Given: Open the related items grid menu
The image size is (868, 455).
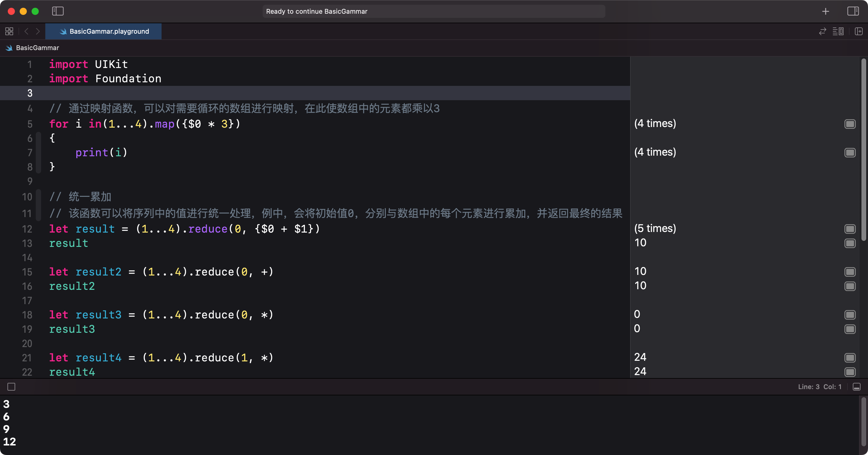Looking at the screenshot, I should pos(9,31).
